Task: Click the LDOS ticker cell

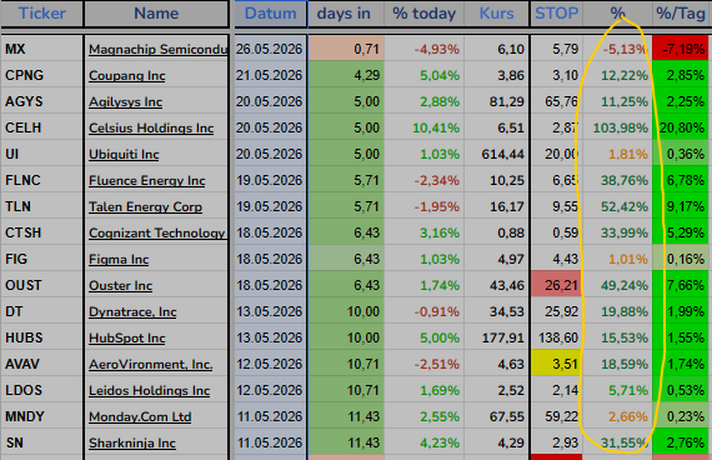Action: coord(42,391)
